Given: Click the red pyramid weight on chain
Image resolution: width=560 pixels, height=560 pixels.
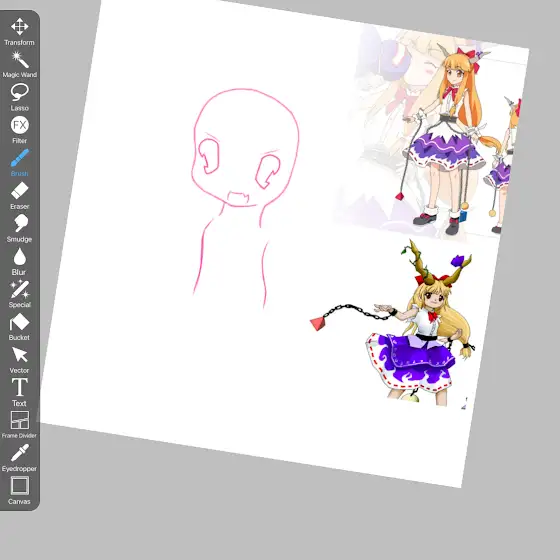Looking at the screenshot, I should [318, 323].
